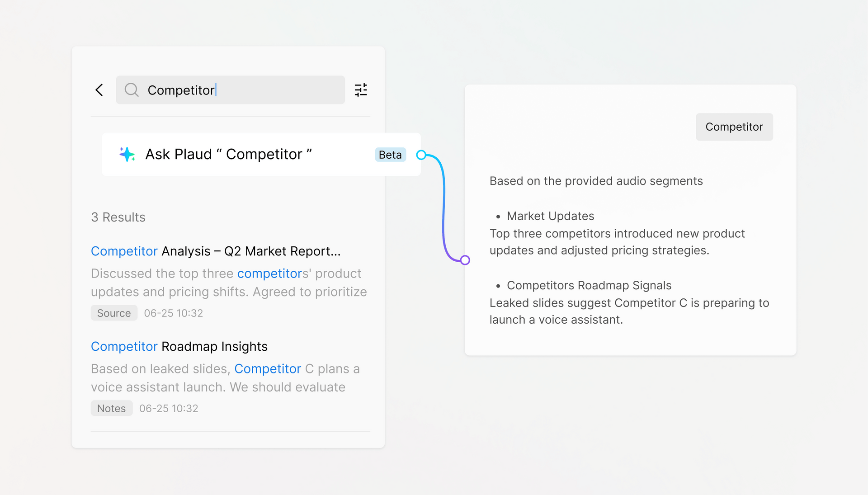This screenshot has height=495, width=868.
Task: Click the first result's 06-25 10:32 timestamp
Action: click(173, 313)
